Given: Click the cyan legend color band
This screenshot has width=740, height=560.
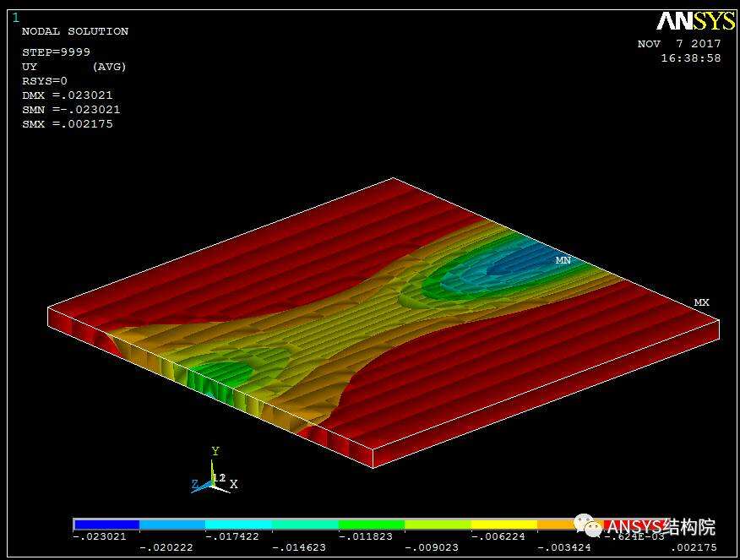Looking at the screenshot, I should tap(239, 525).
